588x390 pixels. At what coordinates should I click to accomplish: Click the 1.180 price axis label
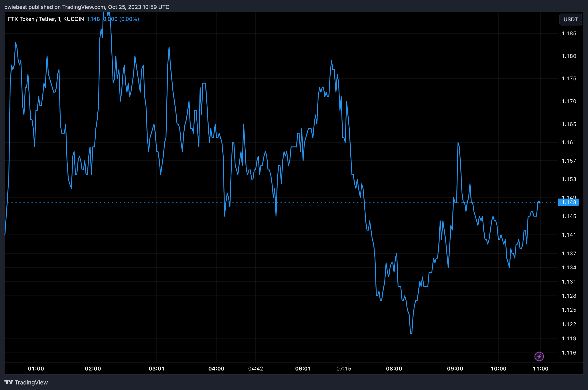[569, 56]
